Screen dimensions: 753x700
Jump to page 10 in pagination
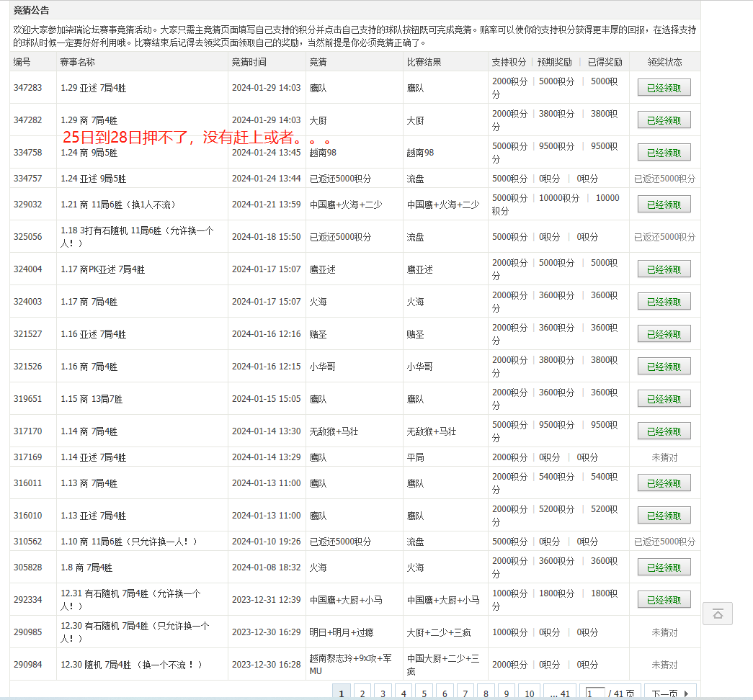click(x=529, y=693)
